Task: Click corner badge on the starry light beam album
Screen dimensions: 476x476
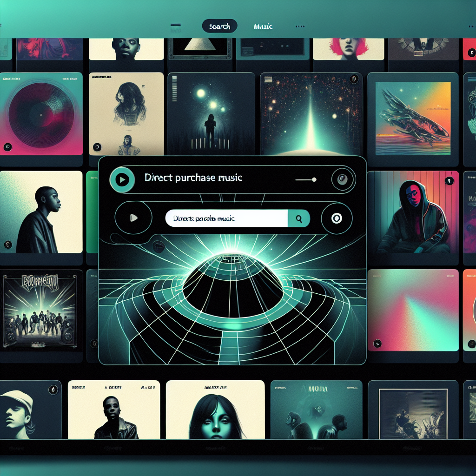Action: pyautogui.click(x=353, y=79)
